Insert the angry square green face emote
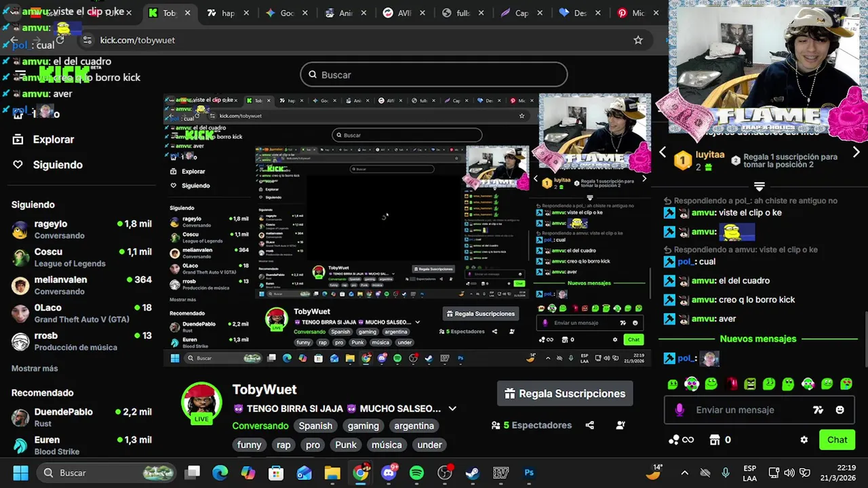Image resolution: width=868 pixels, height=488 pixels. 749,384
